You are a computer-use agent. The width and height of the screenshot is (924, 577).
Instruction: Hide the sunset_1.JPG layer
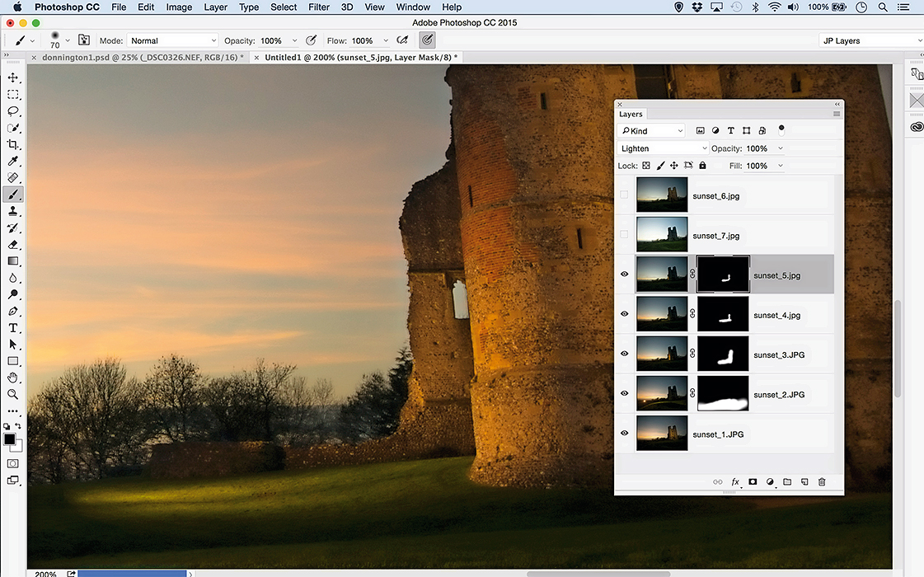click(624, 434)
